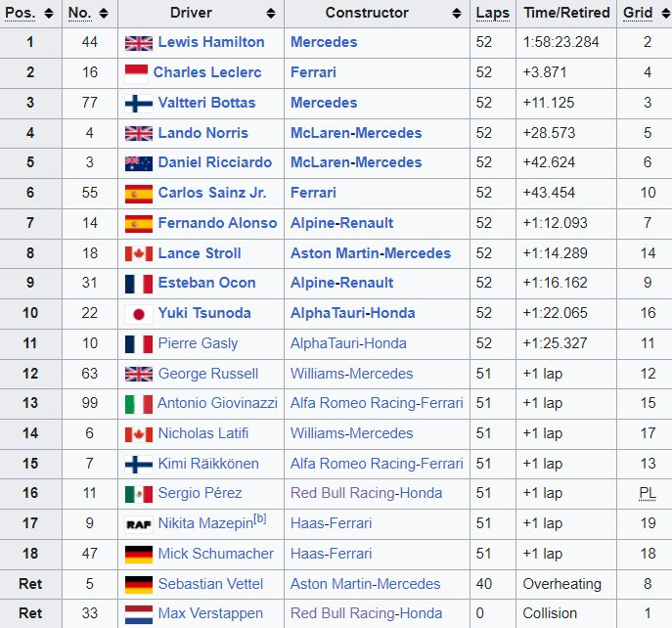672x628 pixels.
Task: Open Max Verstappen driver link
Action: click(210, 613)
